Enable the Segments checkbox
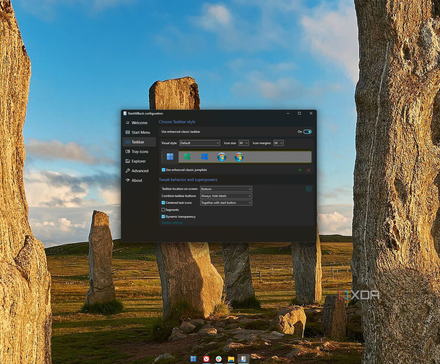Image resolution: width=440 pixels, height=364 pixels. (x=163, y=210)
